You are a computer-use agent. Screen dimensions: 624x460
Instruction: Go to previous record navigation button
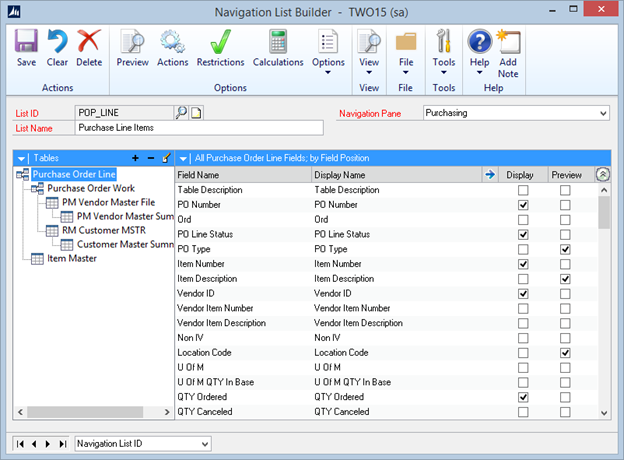pyautogui.click(x=34, y=444)
